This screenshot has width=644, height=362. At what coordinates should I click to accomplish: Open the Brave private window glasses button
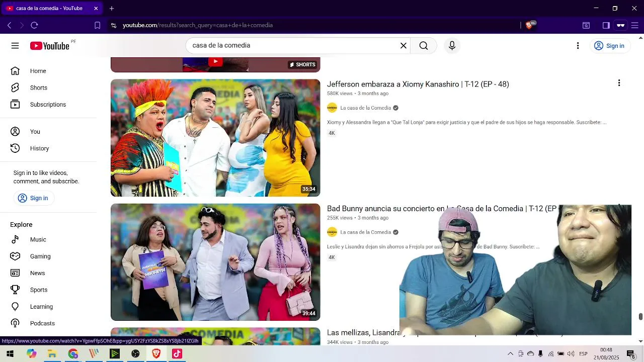click(x=621, y=25)
